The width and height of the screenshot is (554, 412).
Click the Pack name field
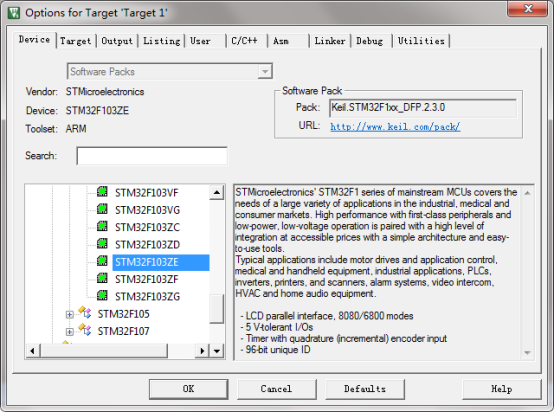tap(423, 108)
